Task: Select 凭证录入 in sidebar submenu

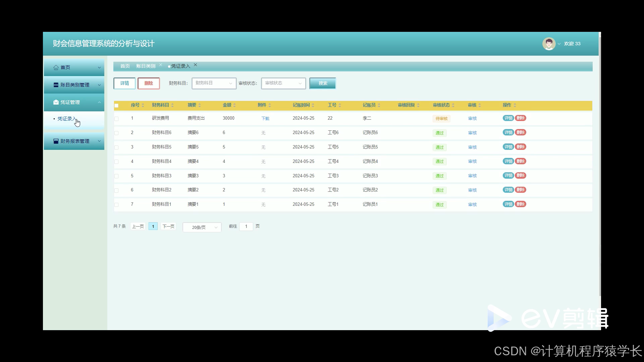Action: (x=66, y=119)
